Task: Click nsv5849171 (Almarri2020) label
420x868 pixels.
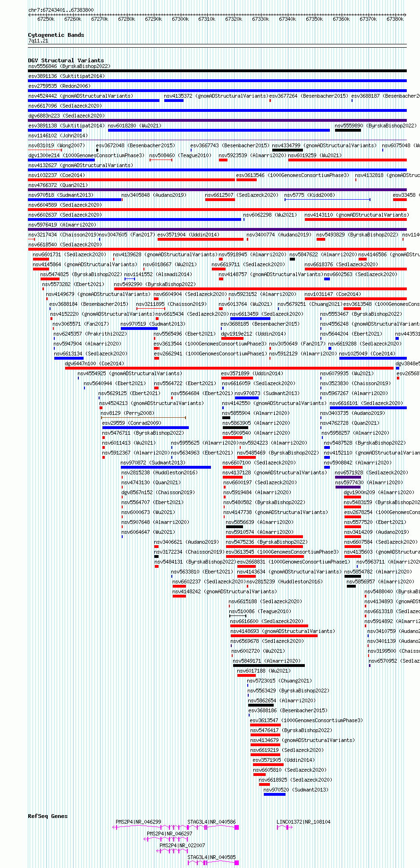Action: tap(267, 661)
